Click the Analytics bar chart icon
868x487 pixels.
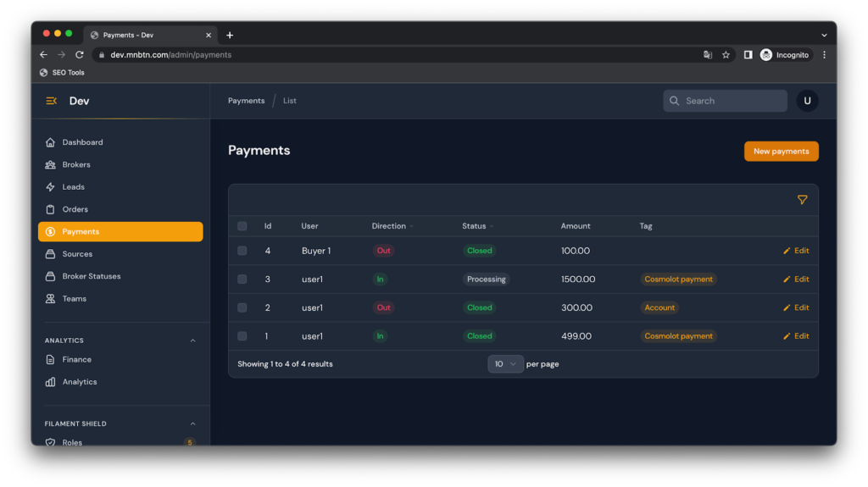coord(51,382)
